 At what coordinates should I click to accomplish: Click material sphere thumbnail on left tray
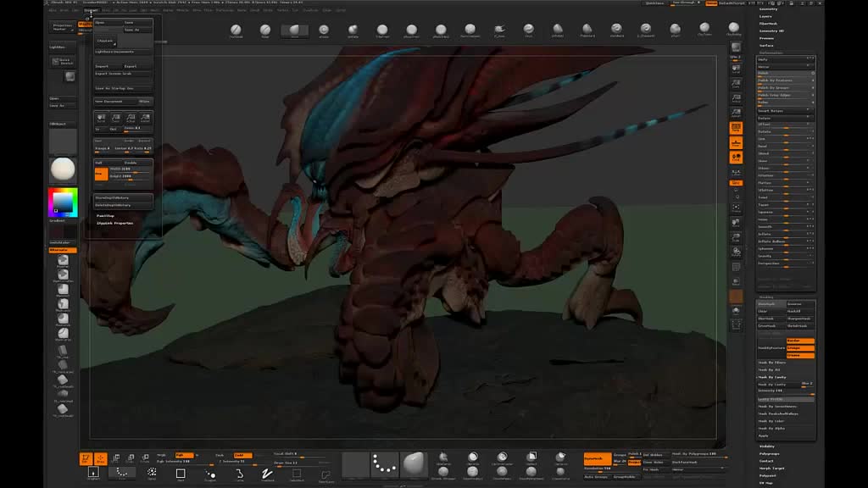pyautogui.click(x=63, y=169)
